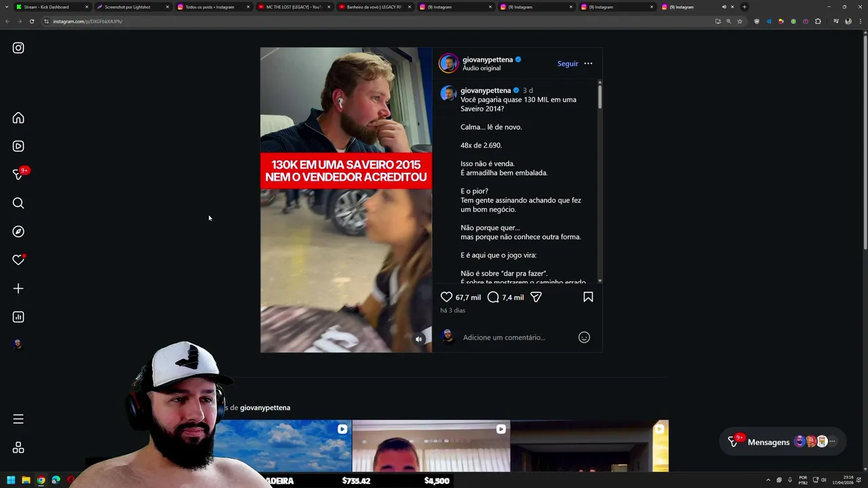Open the Search panel
The width and height of the screenshot is (868, 488).
[18, 203]
